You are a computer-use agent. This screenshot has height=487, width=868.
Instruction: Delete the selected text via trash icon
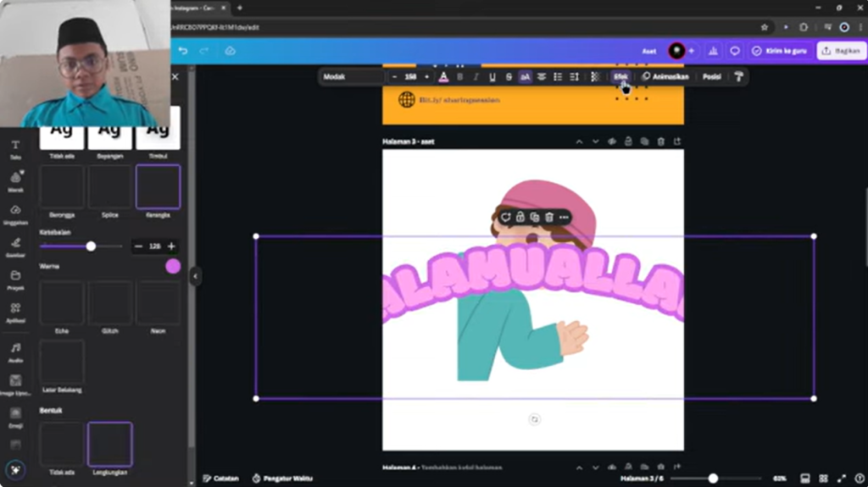click(549, 218)
